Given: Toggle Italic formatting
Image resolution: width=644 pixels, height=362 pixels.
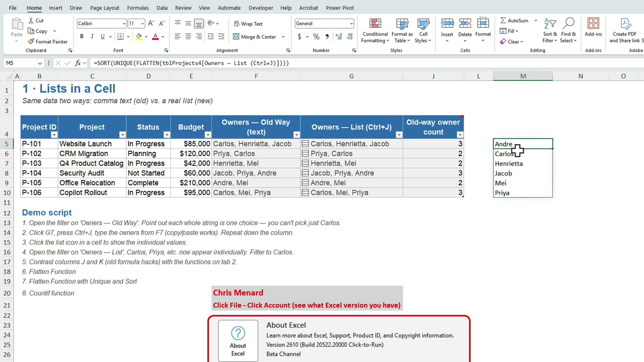Looking at the screenshot, I should click(x=92, y=37).
